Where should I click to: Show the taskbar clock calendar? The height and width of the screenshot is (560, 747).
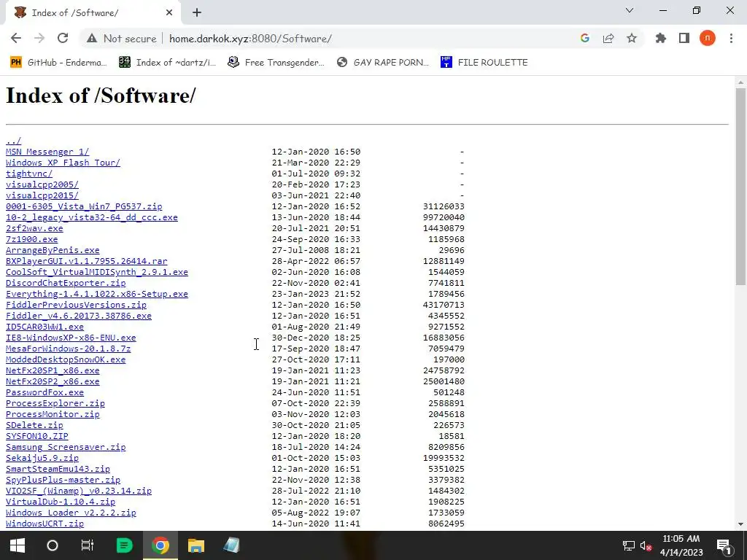(x=681, y=545)
